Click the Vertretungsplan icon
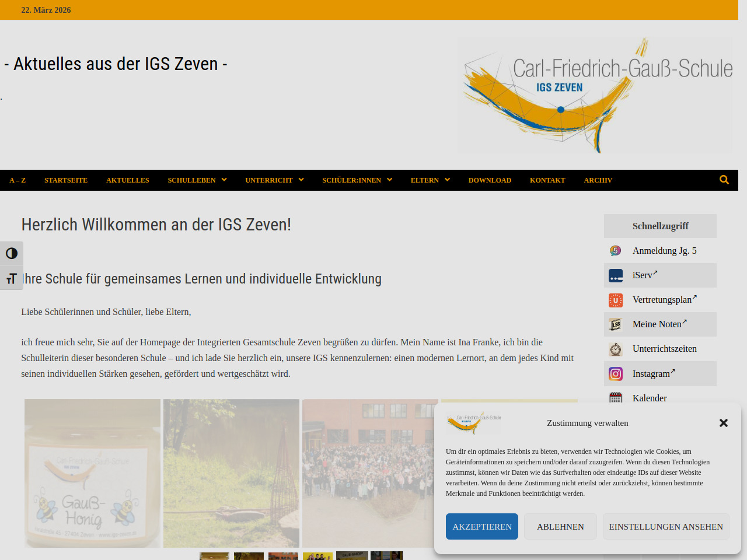Image resolution: width=747 pixels, height=560 pixels. click(616, 300)
